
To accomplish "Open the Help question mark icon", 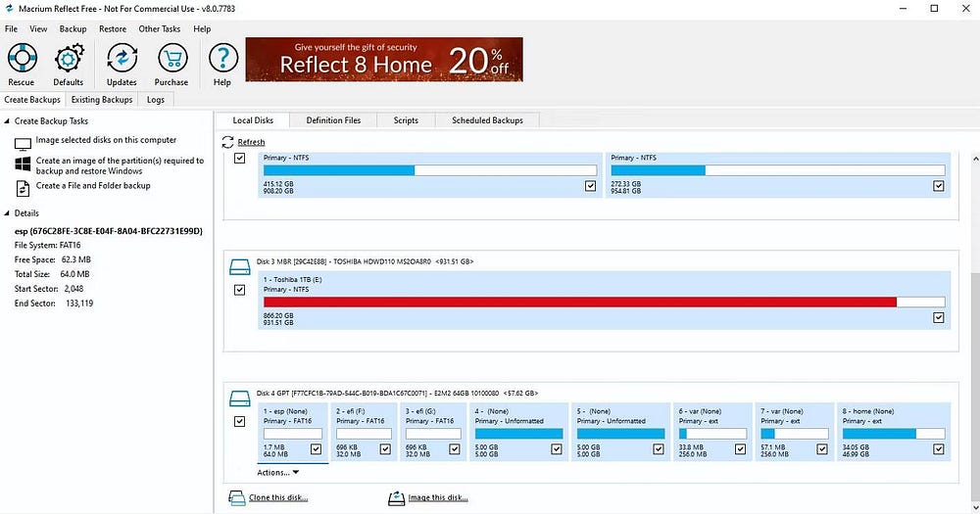I will (x=222, y=59).
